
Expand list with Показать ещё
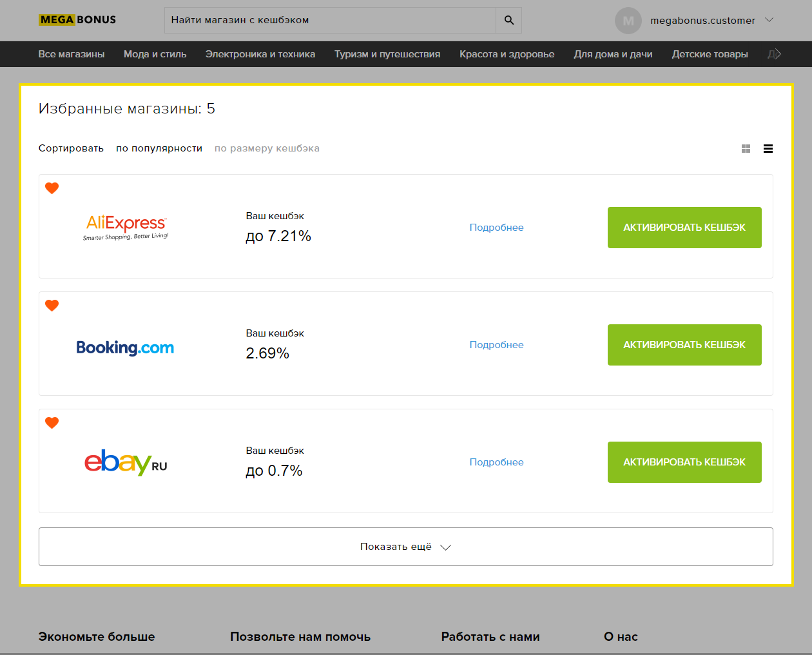pos(406,547)
